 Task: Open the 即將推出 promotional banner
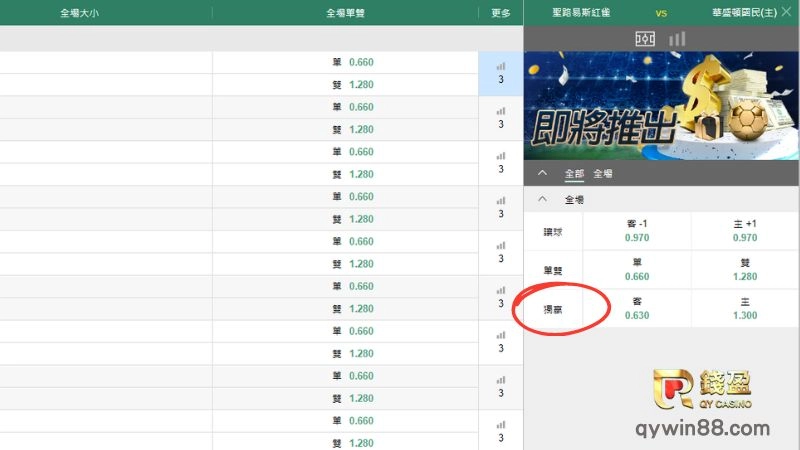[661, 106]
